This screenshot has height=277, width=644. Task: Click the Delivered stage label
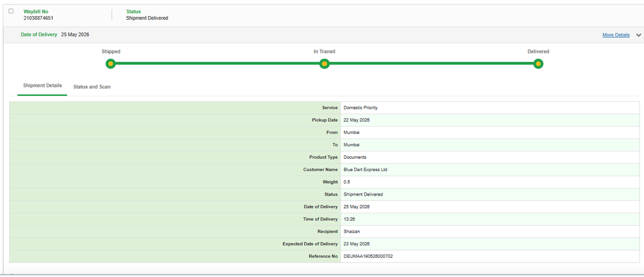pos(538,51)
